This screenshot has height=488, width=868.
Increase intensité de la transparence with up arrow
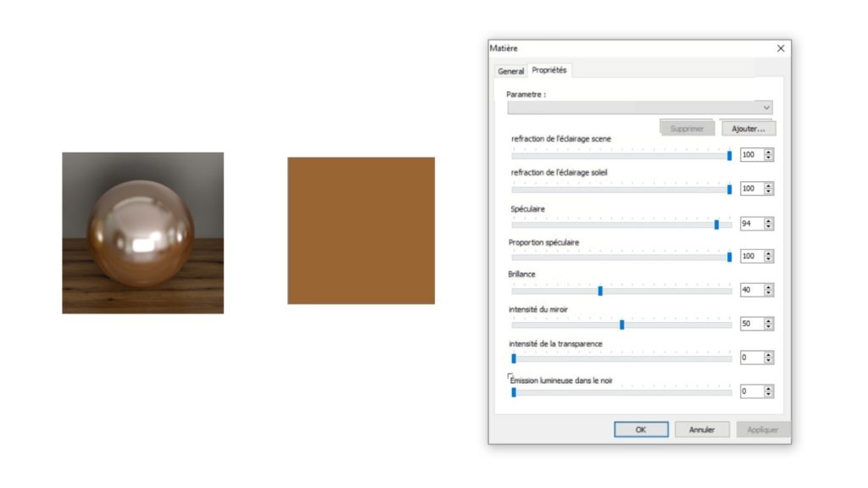(769, 355)
